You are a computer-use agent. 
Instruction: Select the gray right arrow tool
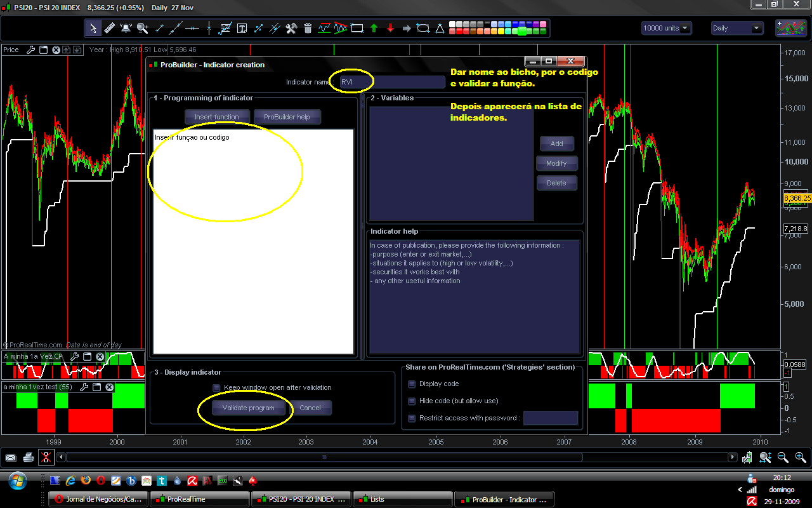pos(407,28)
